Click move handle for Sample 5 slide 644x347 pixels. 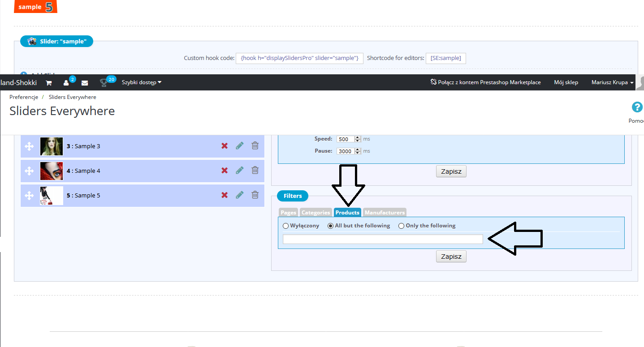[x=29, y=195]
